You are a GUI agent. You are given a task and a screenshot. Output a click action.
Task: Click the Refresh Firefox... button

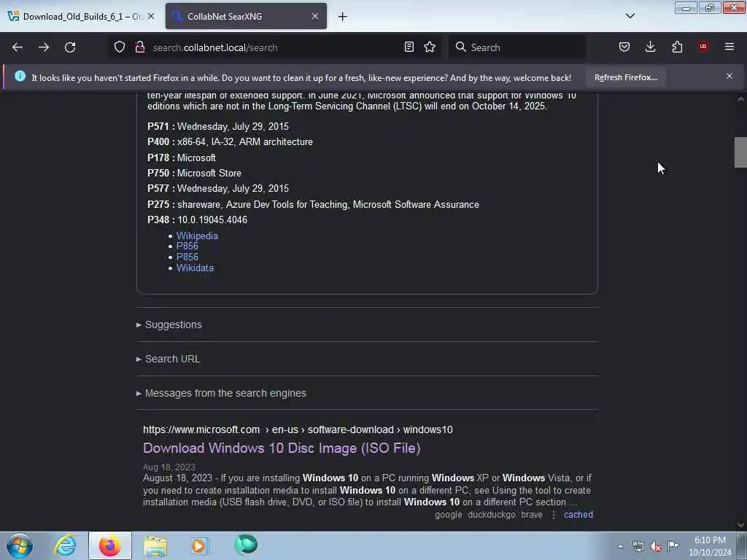pos(625,77)
